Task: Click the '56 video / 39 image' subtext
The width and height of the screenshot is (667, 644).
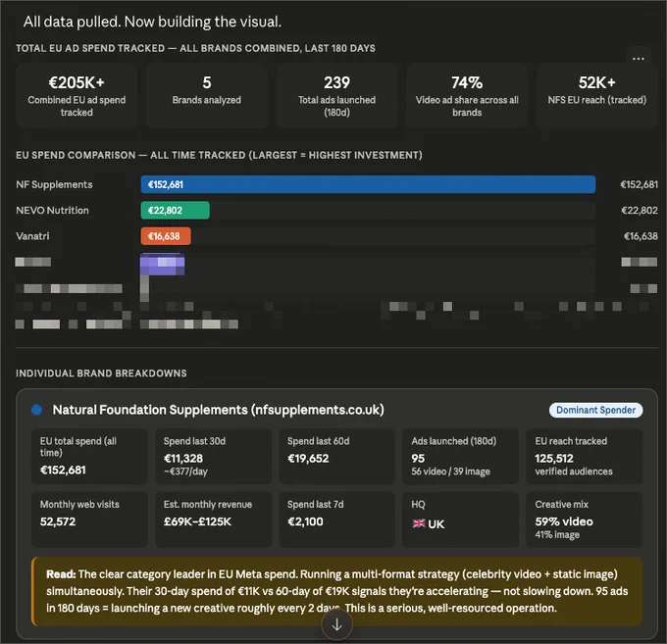Action: tap(450, 471)
